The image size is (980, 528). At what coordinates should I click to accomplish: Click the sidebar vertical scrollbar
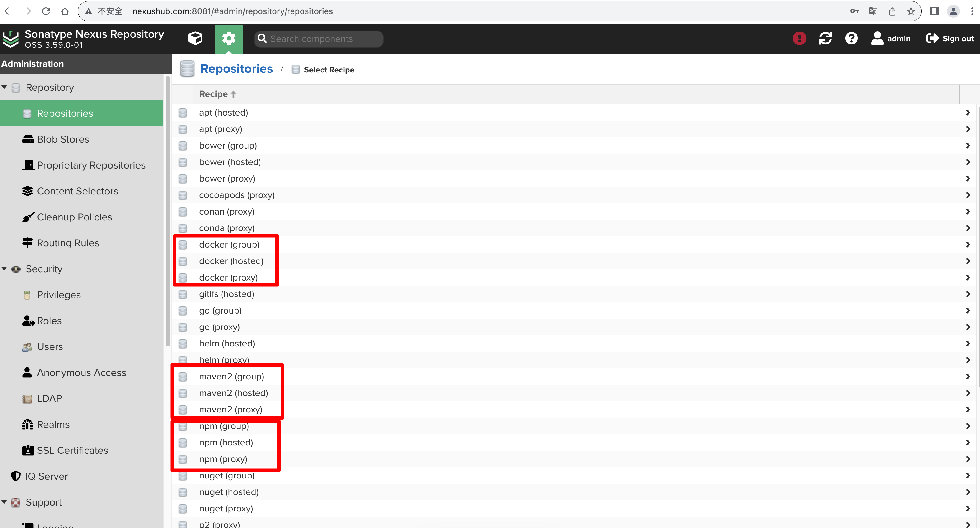click(168, 211)
